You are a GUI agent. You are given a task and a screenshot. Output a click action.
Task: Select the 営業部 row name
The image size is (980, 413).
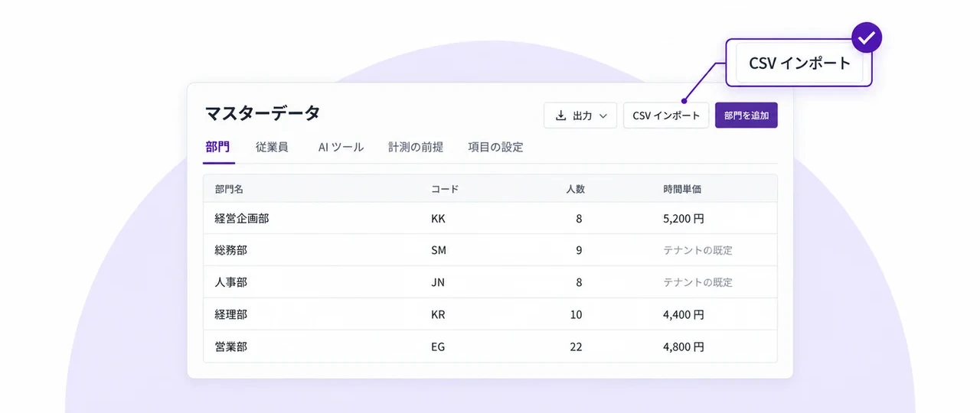(x=231, y=346)
